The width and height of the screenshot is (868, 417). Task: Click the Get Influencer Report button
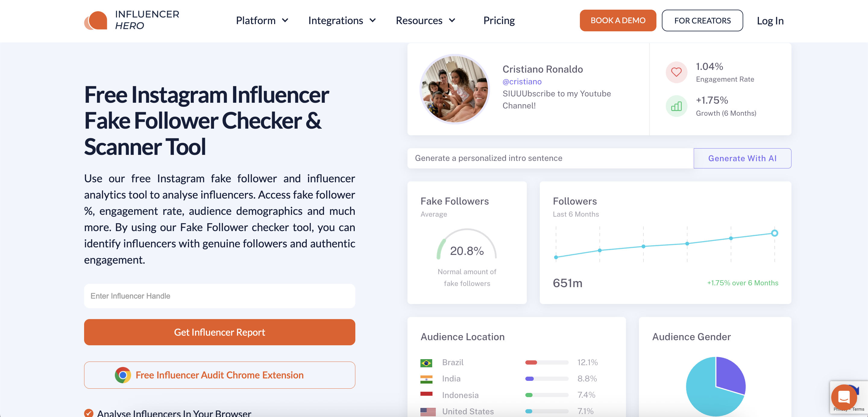pyautogui.click(x=219, y=332)
